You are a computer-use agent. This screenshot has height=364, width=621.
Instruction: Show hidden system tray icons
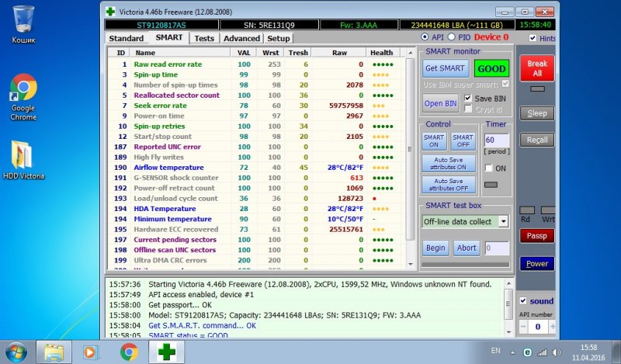point(514,352)
